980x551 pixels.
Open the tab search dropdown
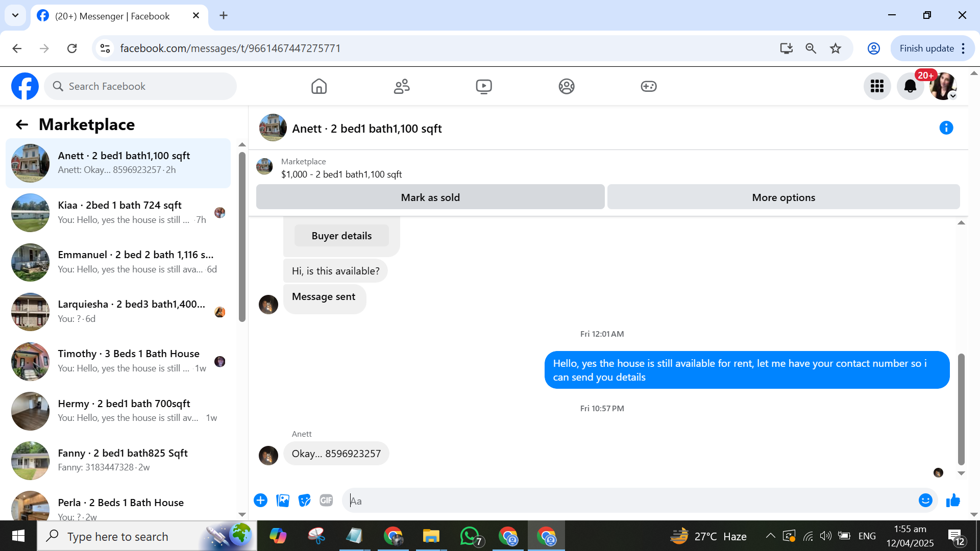point(15,15)
